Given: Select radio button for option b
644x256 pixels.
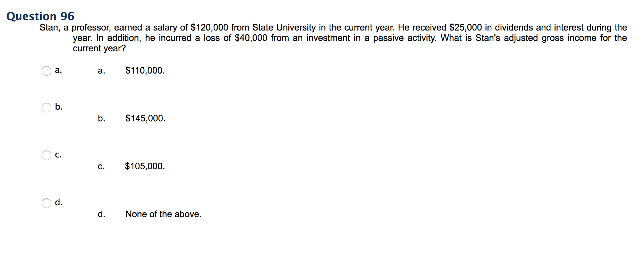Looking at the screenshot, I should coord(46,108).
